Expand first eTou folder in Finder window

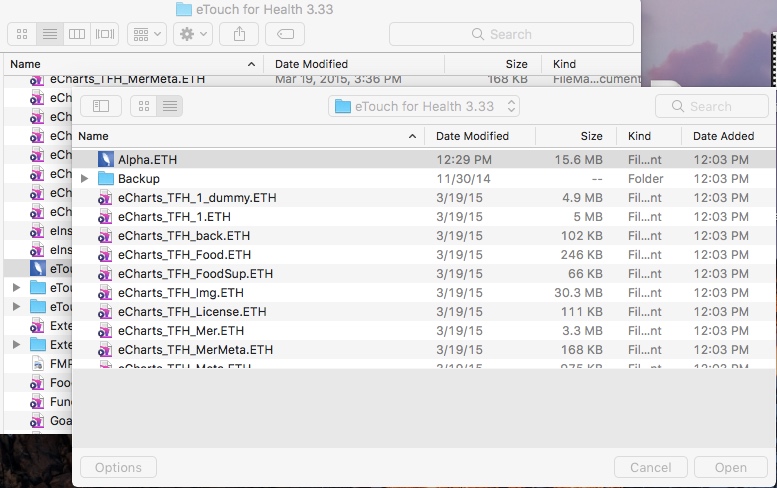click(x=16, y=287)
